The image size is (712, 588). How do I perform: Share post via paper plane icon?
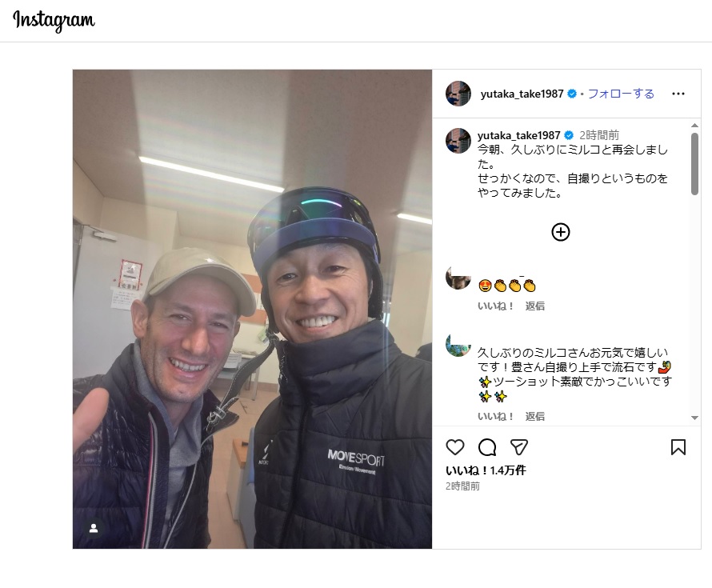pyautogui.click(x=519, y=447)
